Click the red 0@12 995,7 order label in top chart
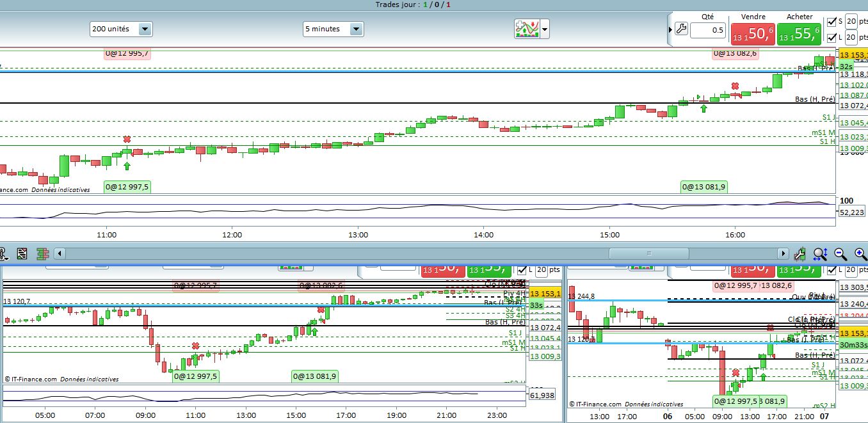The width and height of the screenshot is (868, 423). click(x=127, y=53)
